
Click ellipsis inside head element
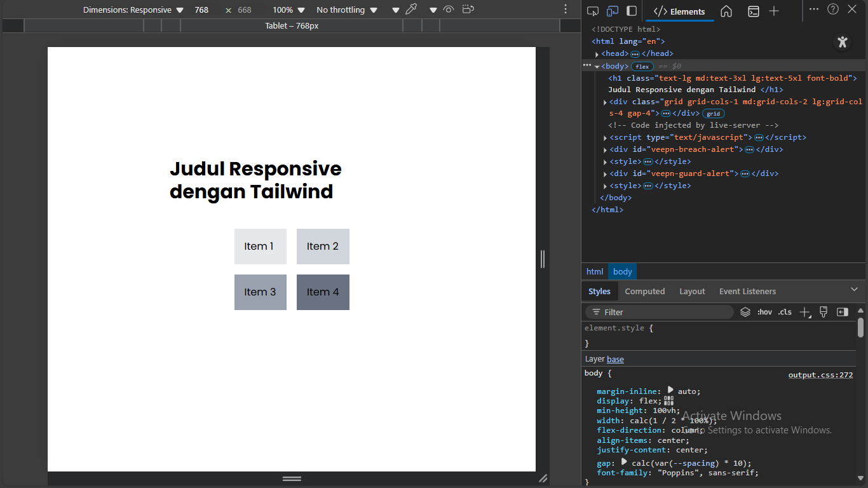635,54
